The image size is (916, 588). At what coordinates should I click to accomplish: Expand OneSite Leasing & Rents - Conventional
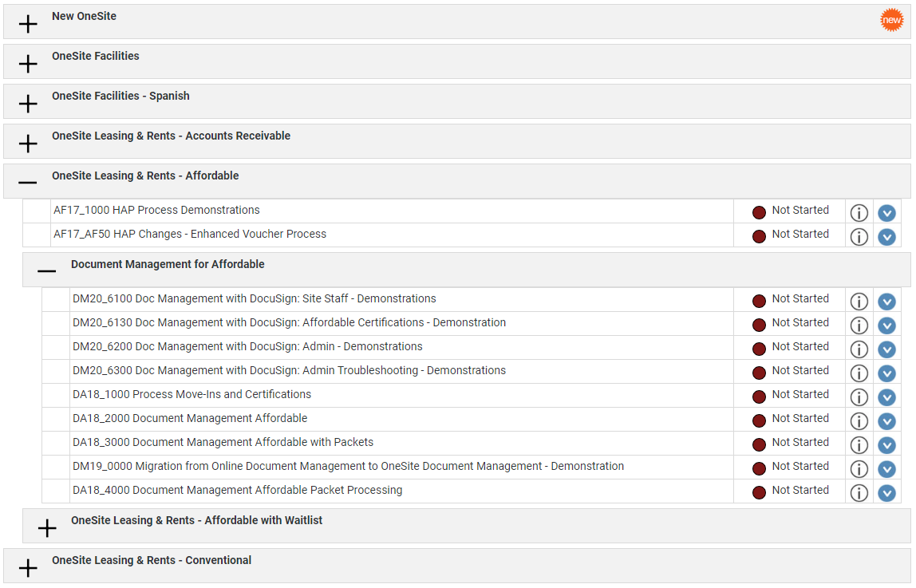pos(27,567)
